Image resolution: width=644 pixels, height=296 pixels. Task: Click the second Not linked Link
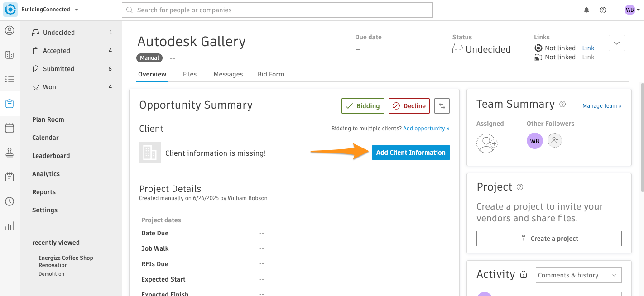tap(588, 57)
